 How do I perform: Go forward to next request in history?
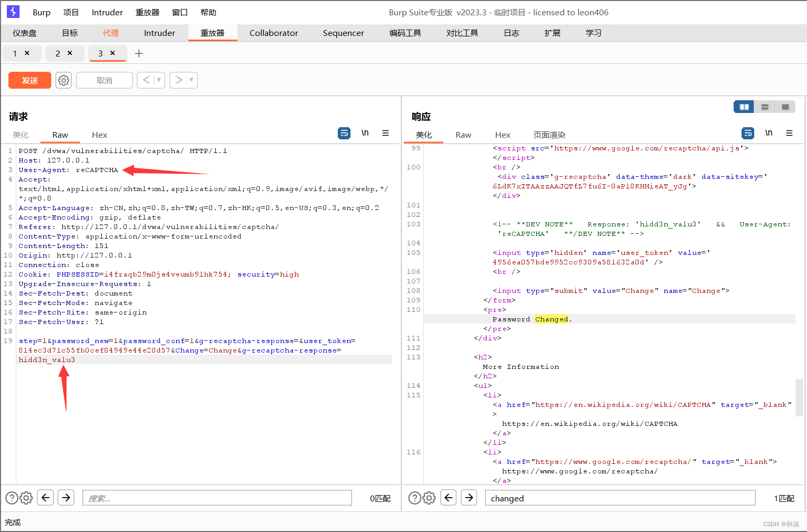179,80
